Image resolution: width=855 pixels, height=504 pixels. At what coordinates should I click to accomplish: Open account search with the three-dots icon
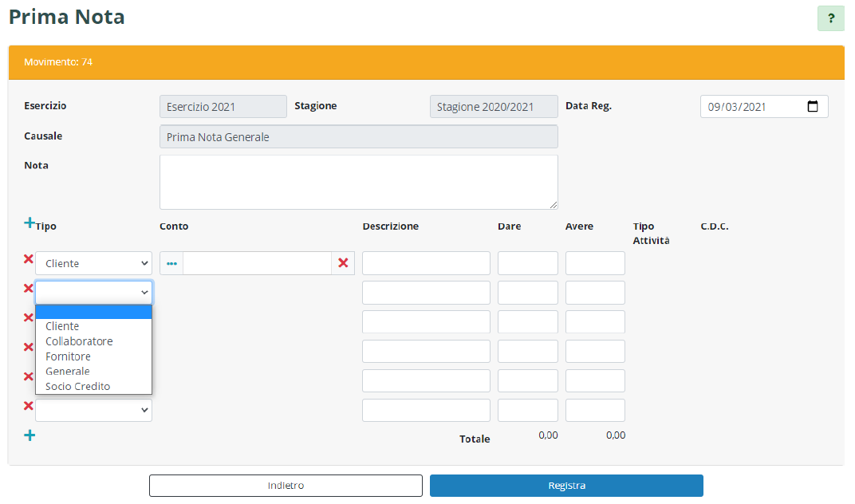(171, 263)
